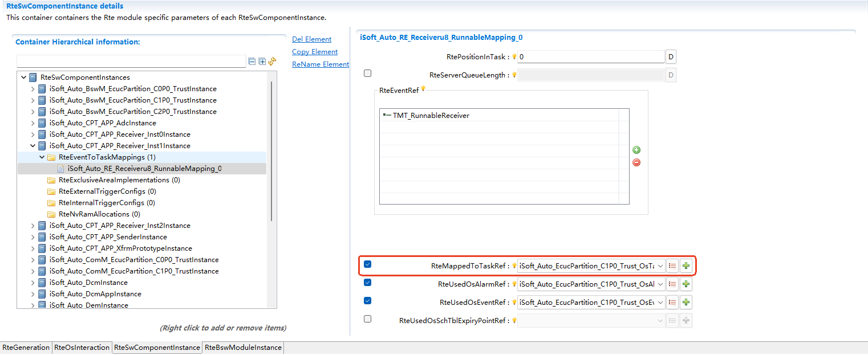Click the D default button for RtePositionInTask
868x355 pixels.
(x=671, y=57)
